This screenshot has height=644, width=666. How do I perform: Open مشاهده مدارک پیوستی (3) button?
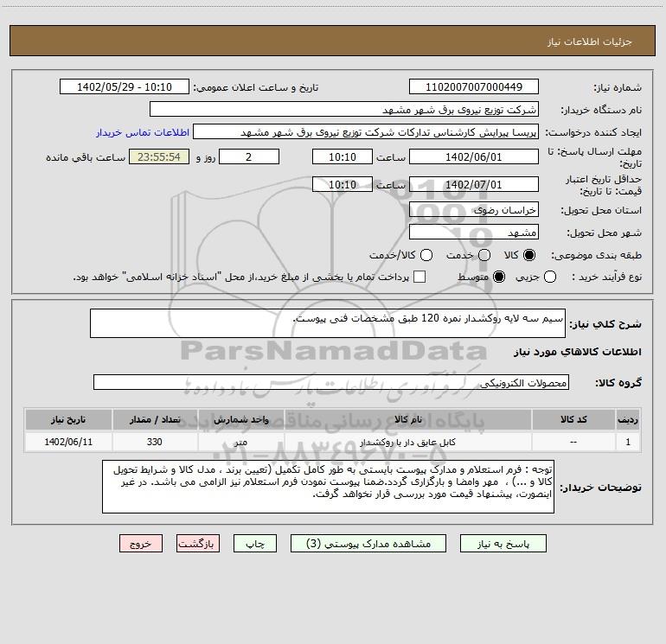368,544
